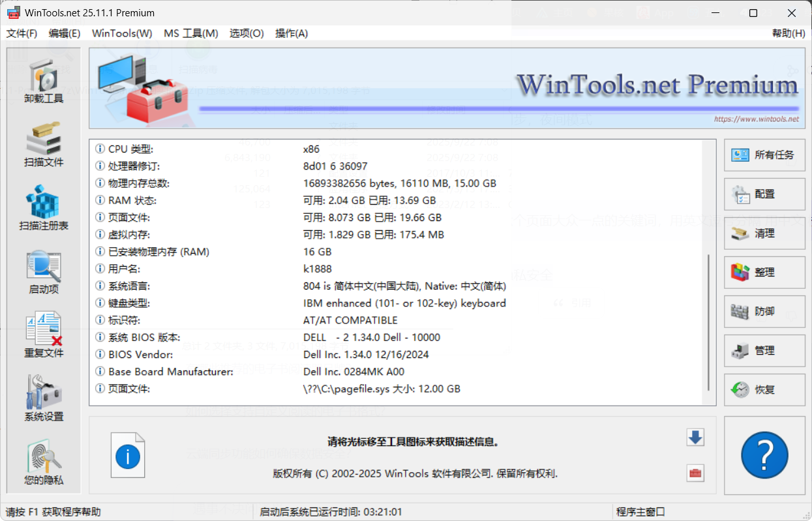Open the 帮助(H) menu
812x521 pixels.
click(789, 33)
